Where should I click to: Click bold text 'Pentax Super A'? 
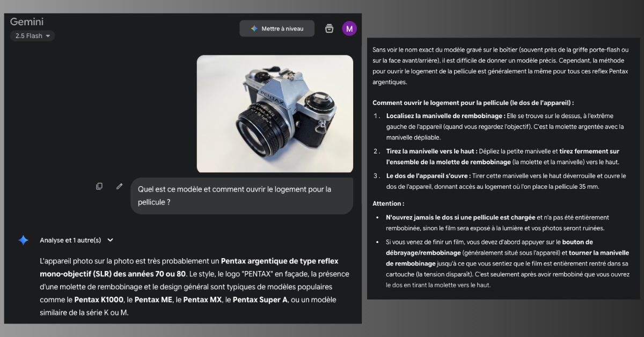click(260, 299)
